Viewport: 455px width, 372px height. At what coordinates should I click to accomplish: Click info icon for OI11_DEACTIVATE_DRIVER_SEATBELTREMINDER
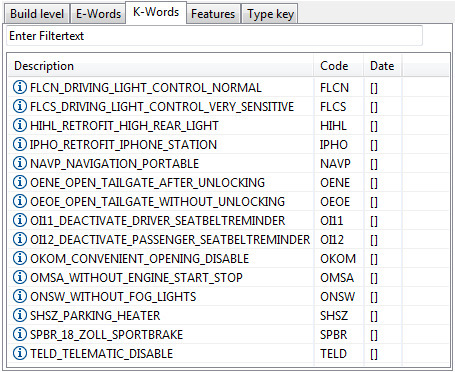point(20,220)
